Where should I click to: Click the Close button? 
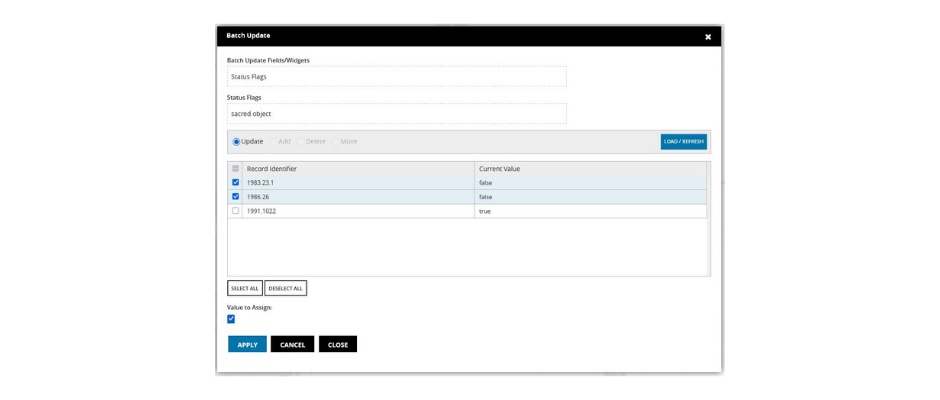(x=338, y=344)
